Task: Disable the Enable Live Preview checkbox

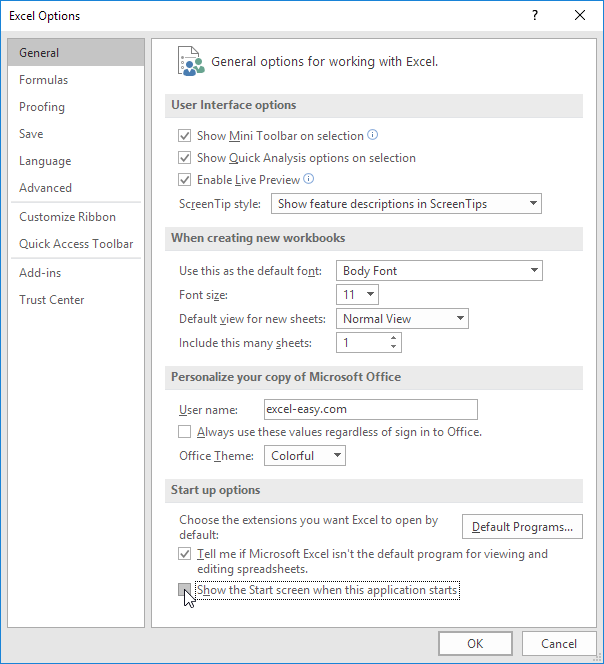Action: (184, 180)
